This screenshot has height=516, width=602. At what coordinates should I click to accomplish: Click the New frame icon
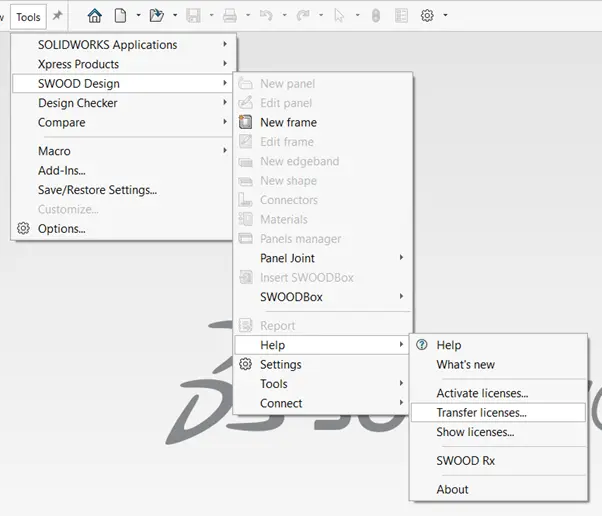(x=246, y=122)
